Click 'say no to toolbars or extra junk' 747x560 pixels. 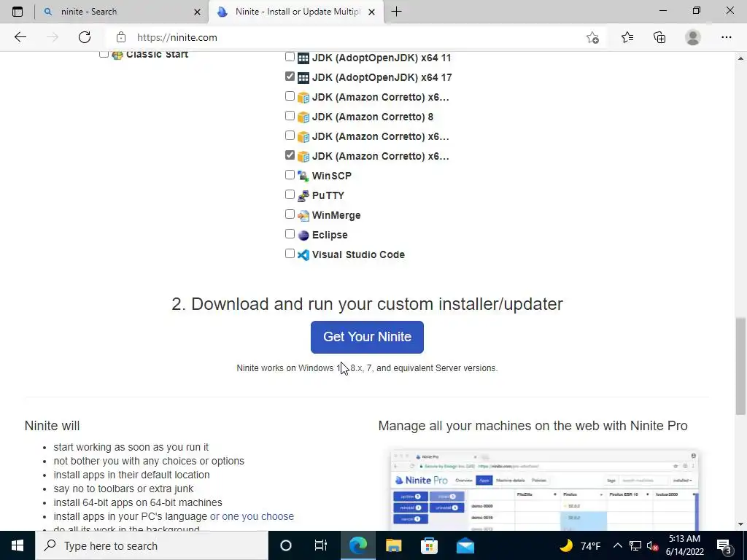pos(123,489)
